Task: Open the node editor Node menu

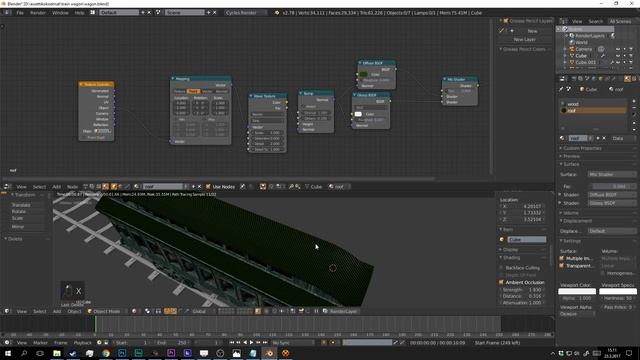Action: click(72, 187)
